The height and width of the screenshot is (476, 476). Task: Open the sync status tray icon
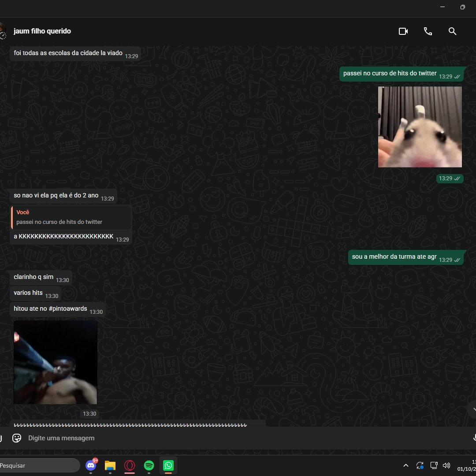pyautogui.click(x=420, y=465)
